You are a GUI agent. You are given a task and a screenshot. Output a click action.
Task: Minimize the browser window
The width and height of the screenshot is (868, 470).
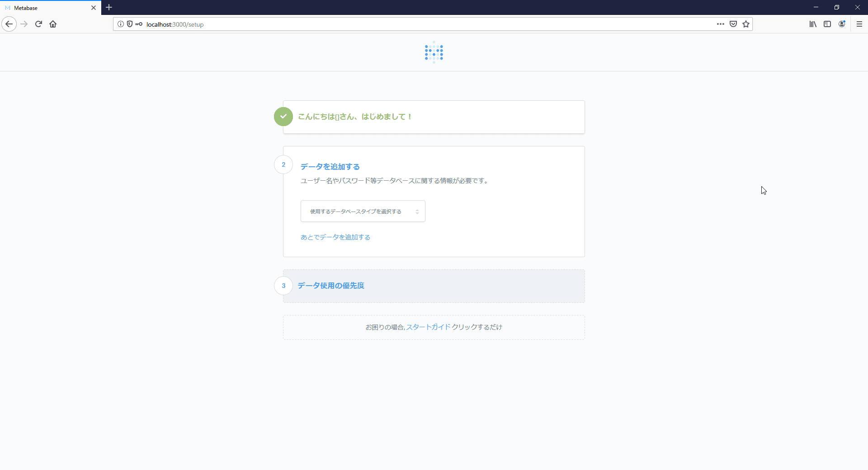tap(816, 7)
